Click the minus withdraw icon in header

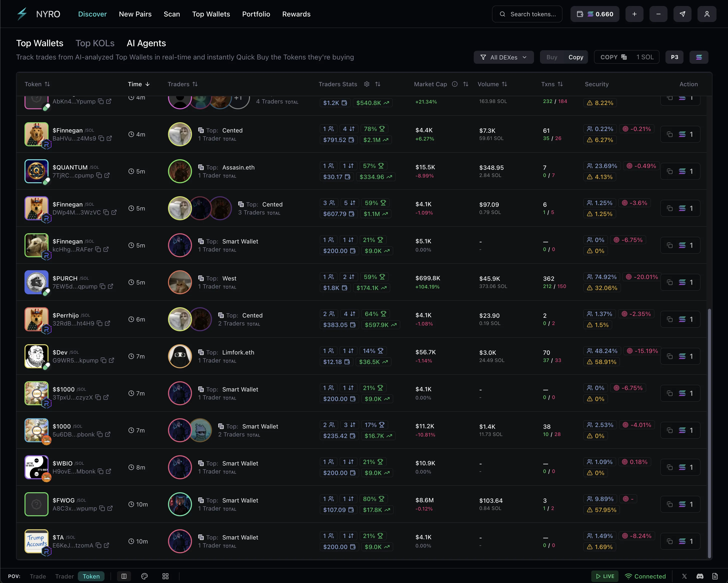click(x=658, y=14)
